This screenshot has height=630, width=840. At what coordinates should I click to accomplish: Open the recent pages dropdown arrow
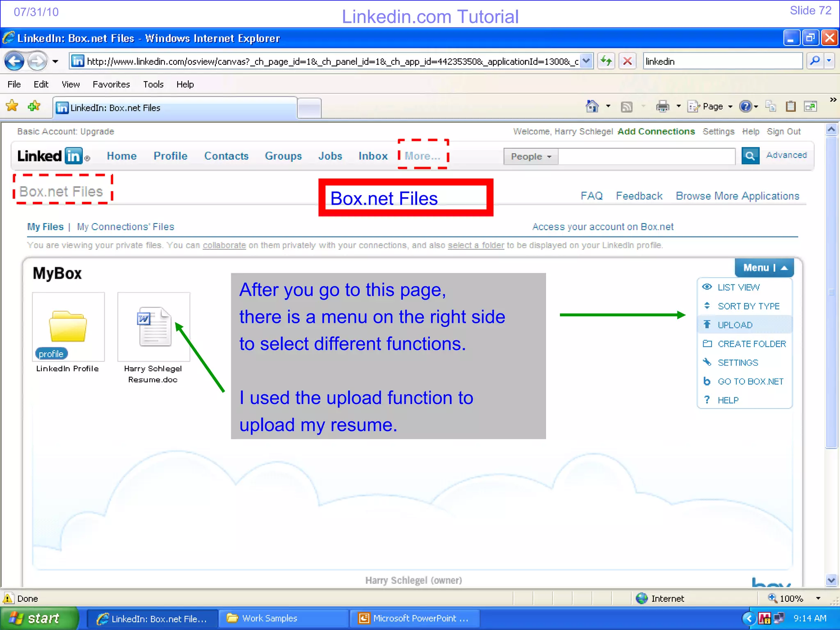[x=55, y=62]
